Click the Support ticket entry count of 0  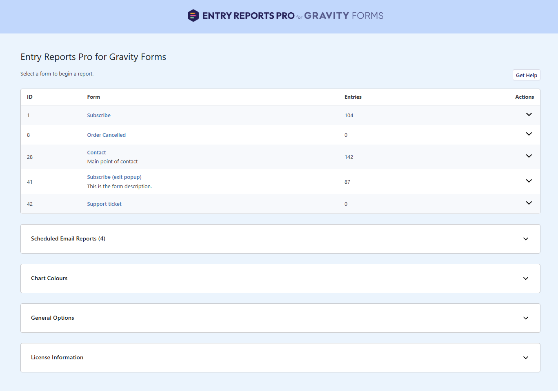(346, 204)
